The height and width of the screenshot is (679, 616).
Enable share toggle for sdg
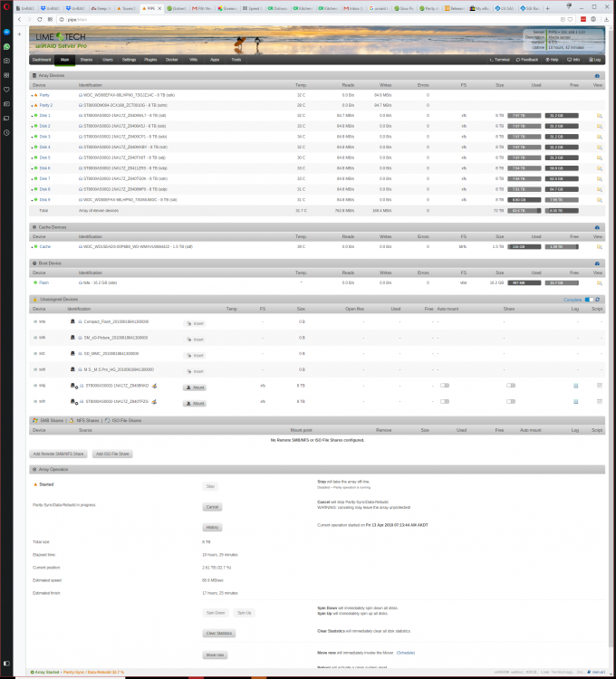point(511,386)
